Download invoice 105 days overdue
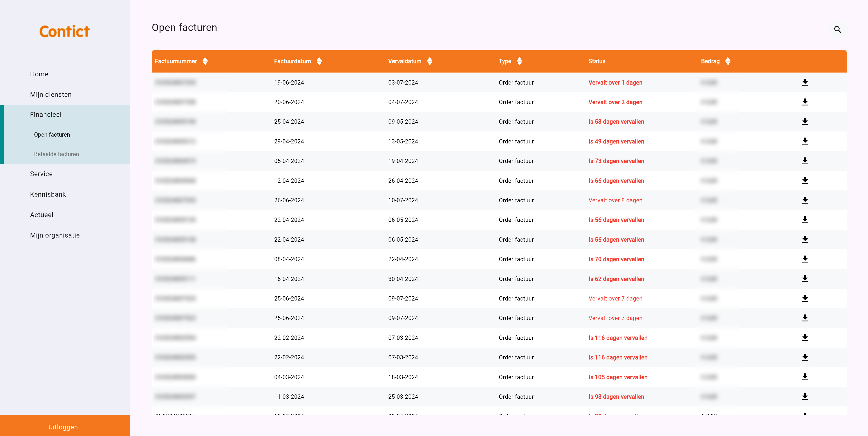 point(805,377)
